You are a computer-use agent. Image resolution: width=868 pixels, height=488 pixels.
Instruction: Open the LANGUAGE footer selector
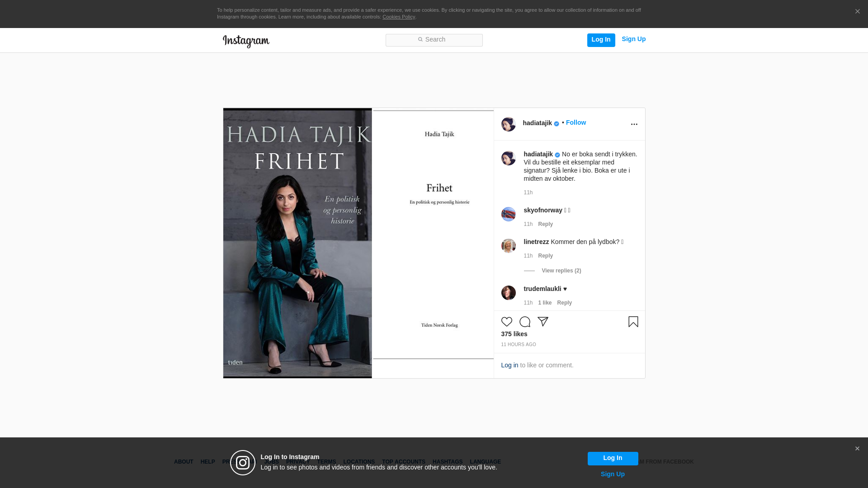click(x=485, y=462)
